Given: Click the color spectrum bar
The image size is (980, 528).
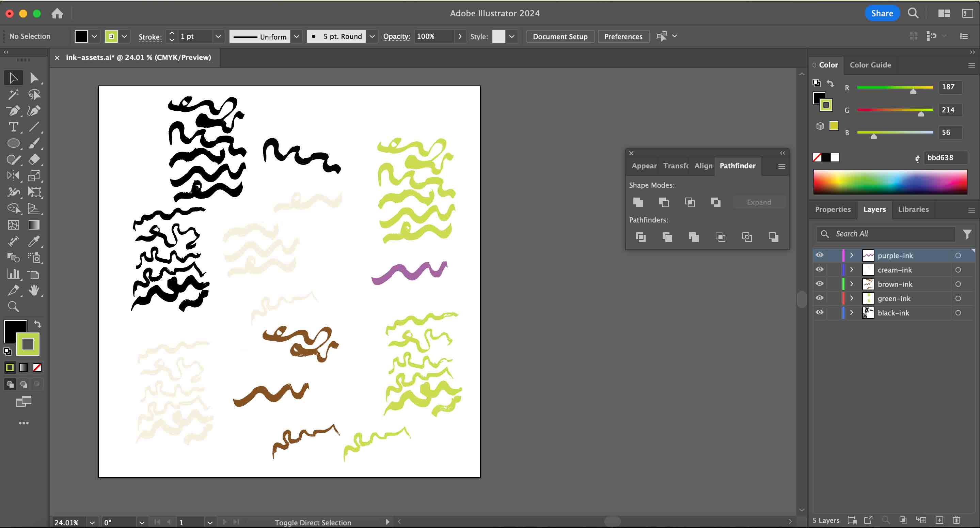Looking at the screenshot, I should [890, 182].
